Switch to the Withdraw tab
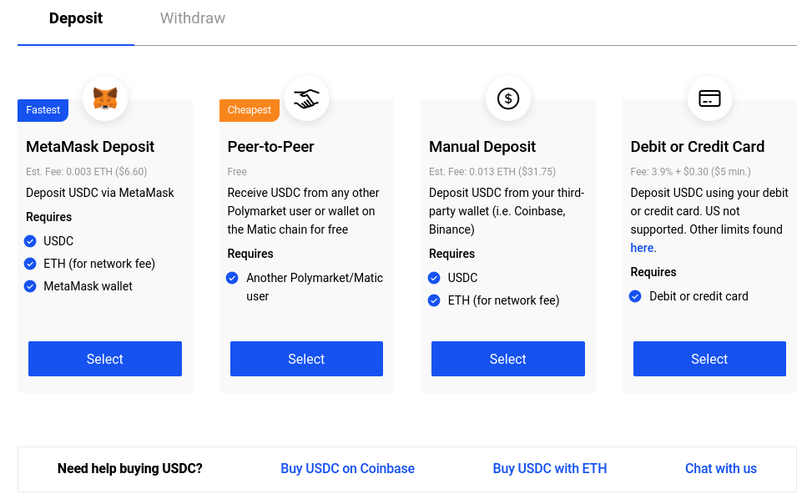The height and width of the screenshot is (504, 812). coord(193,18)
